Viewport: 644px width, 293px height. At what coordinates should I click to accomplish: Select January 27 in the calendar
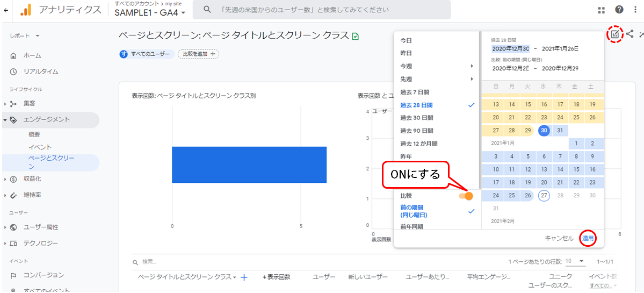[544, 196]
